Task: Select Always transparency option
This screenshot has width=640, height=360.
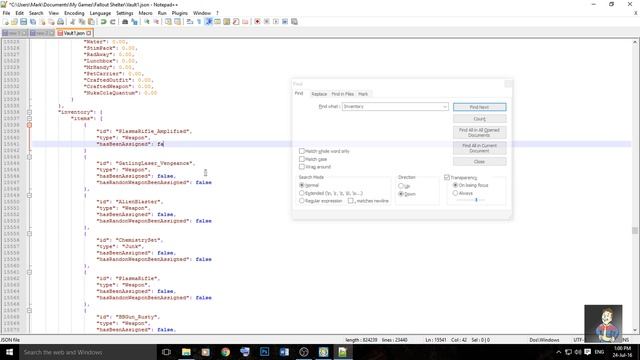Action: point(456,193)
